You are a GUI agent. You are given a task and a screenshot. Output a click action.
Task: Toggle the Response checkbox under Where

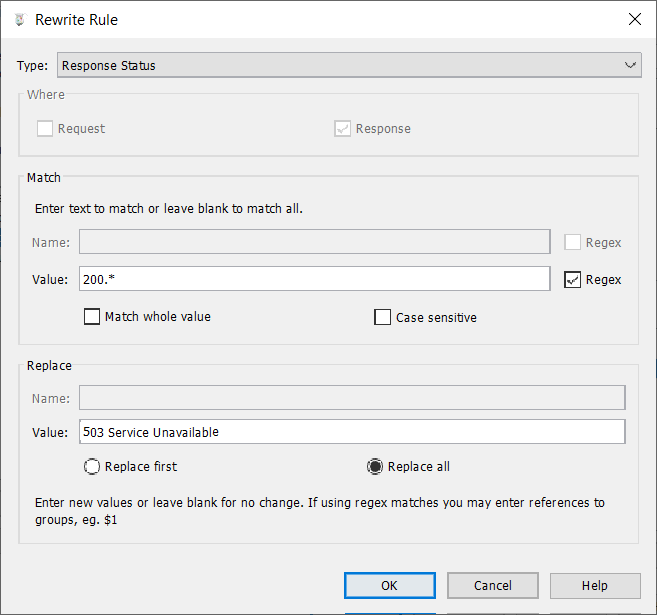pyautogui.click(x=343, y=128)
